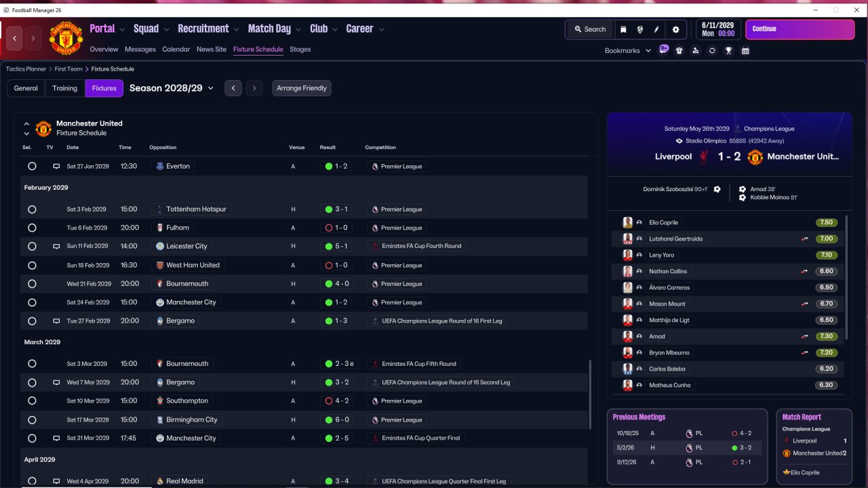
Task: Open the Bookmarks dropdown
Action: pyautogui.click(x=628, y=51)
